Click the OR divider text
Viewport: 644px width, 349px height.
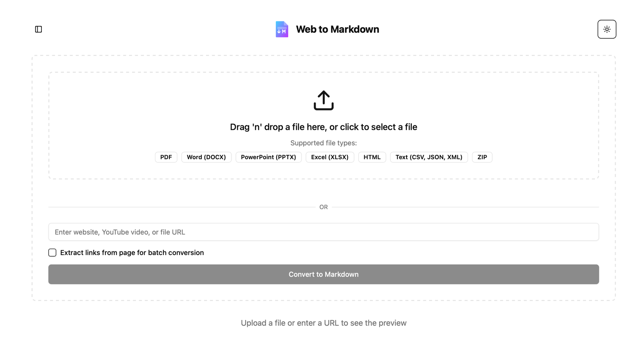[324, 207]
